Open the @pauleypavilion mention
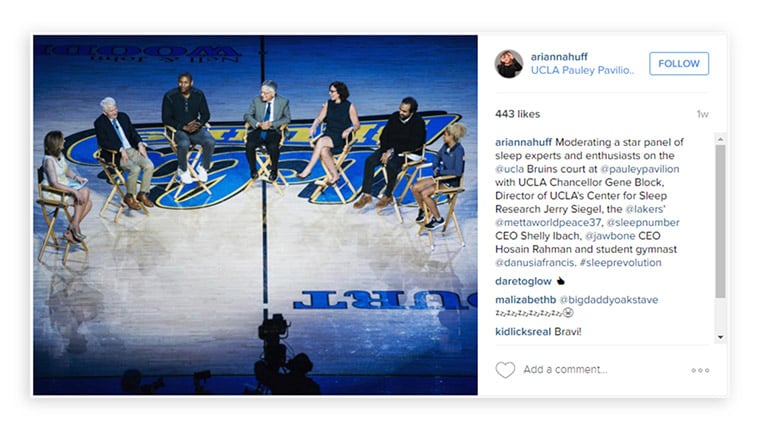760x435 pixels. pos(639,169)
